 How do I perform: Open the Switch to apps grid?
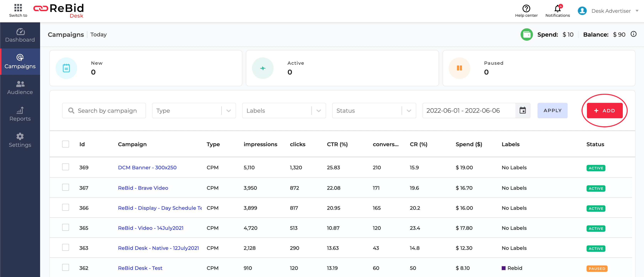(x=18, y=8)
